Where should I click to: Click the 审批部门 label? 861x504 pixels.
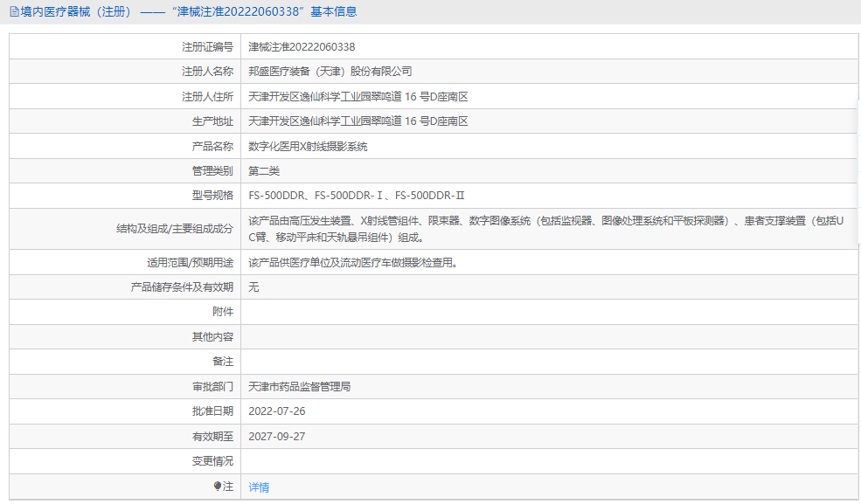(x=212, y=387)
